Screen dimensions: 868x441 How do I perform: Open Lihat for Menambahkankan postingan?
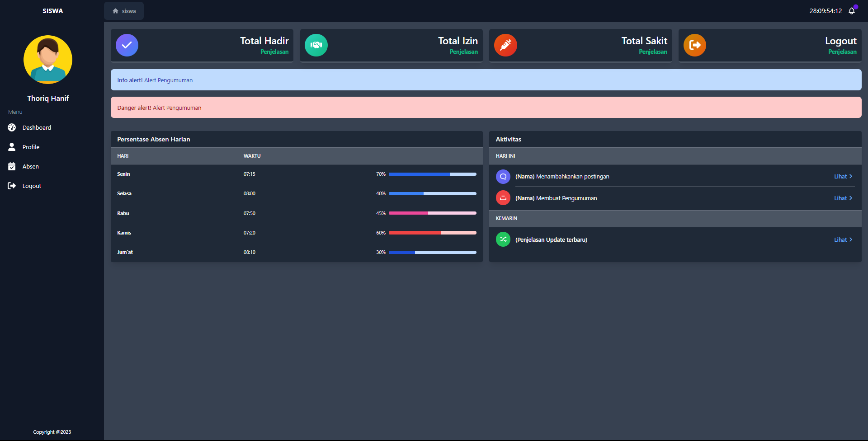coord(843,177)
